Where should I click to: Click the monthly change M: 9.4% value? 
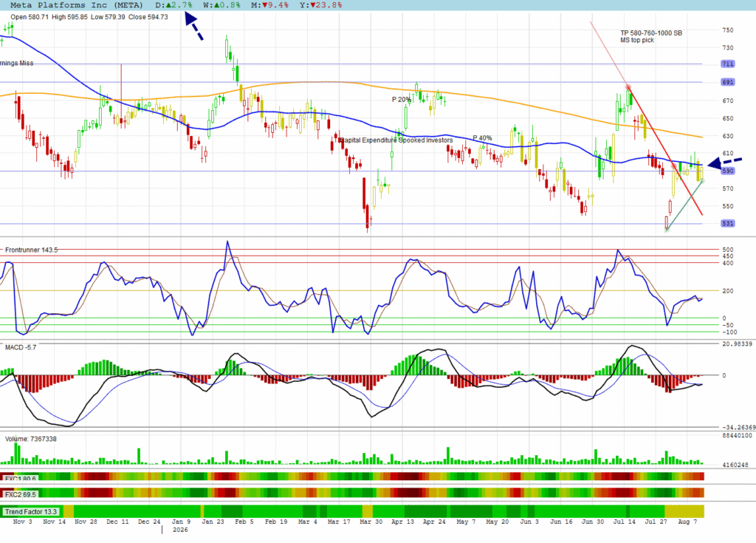pos(270,5)
